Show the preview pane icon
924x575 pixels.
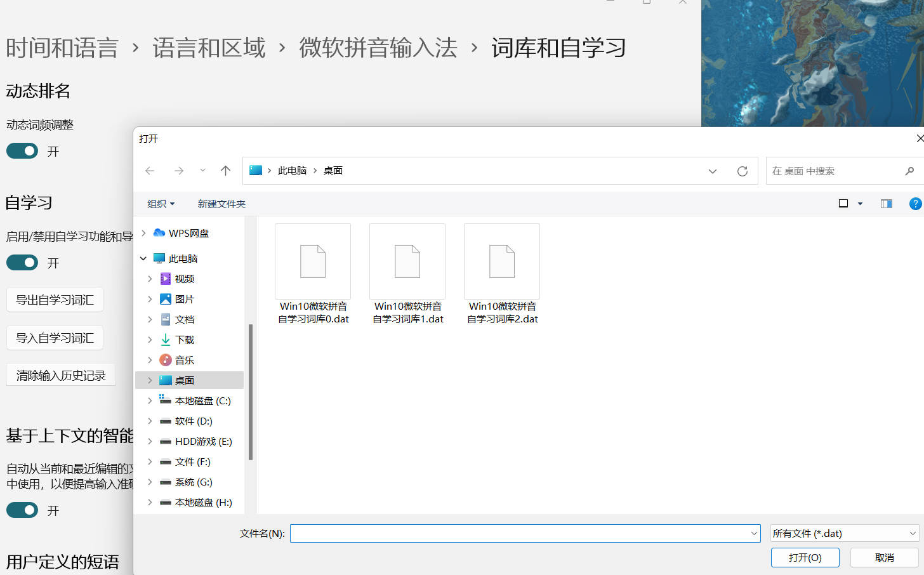point(886,204)
